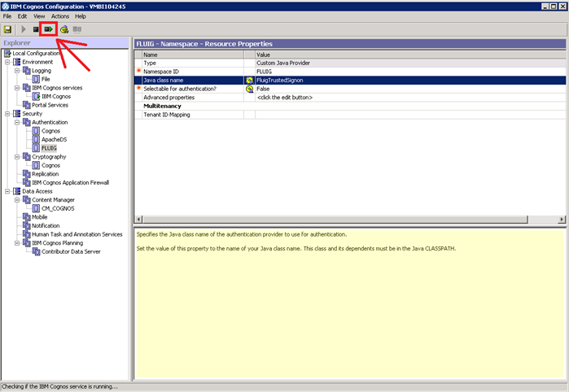Screen dimensions: 569x392
Task: Click the Cryptography folder icon
Action: pyautogui.click(x=27, y=157)
